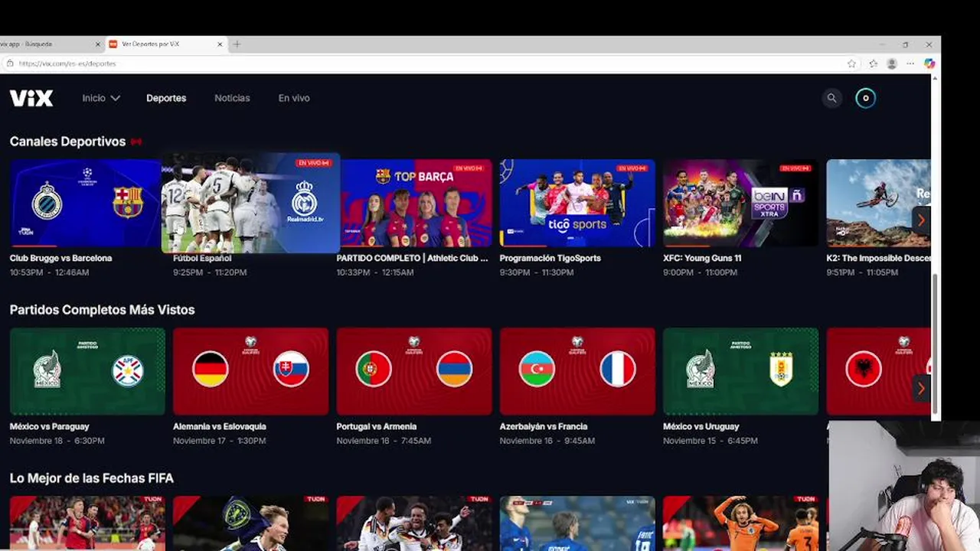The height and width of the screenshot is (551, 980).
Task: Click PARTIDO COMPLETO | Athletic Club title
Action: tap(412, 258)
